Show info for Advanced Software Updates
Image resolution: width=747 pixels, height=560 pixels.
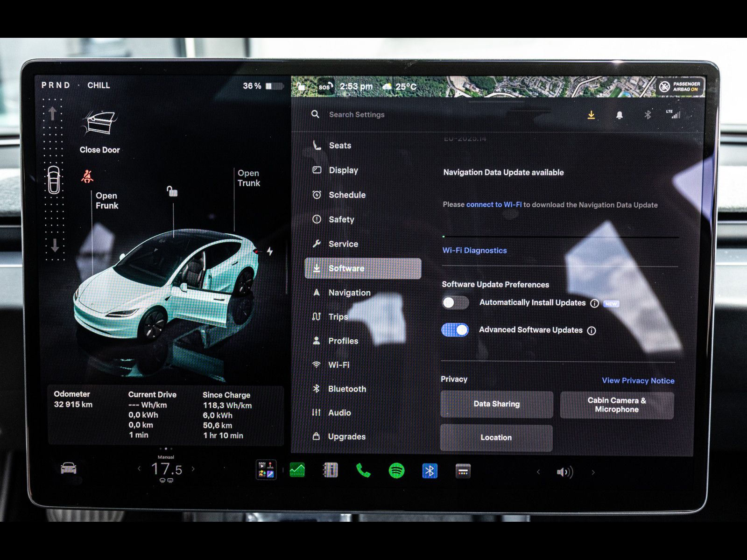pos(592,331)
